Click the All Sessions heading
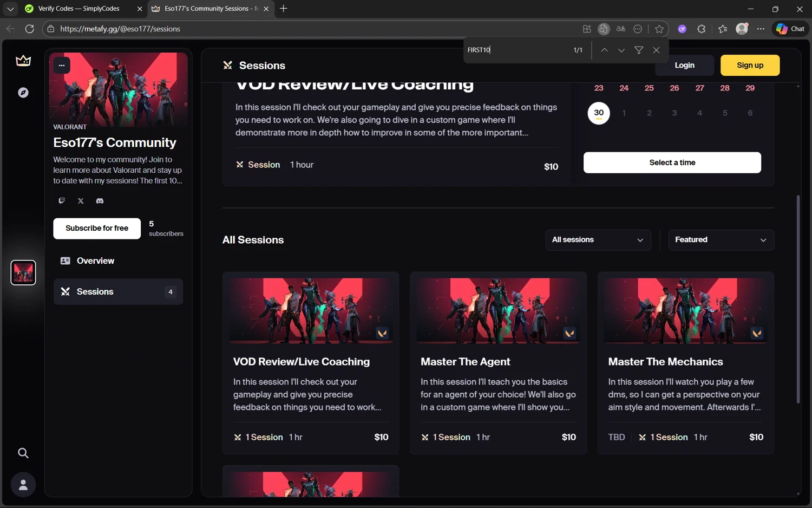The height and width of the screenshot is (508, 812). coord(253,240)
